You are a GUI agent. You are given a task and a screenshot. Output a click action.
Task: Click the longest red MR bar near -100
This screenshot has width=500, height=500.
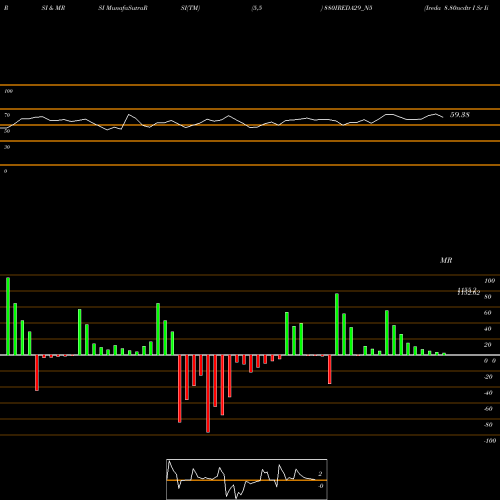tap(208, 394)
